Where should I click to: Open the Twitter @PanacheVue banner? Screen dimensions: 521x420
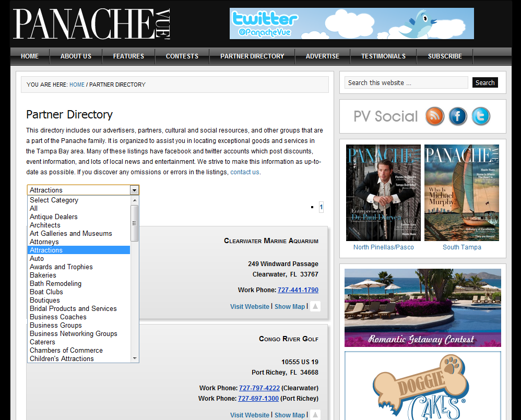[x=351, y=23]
